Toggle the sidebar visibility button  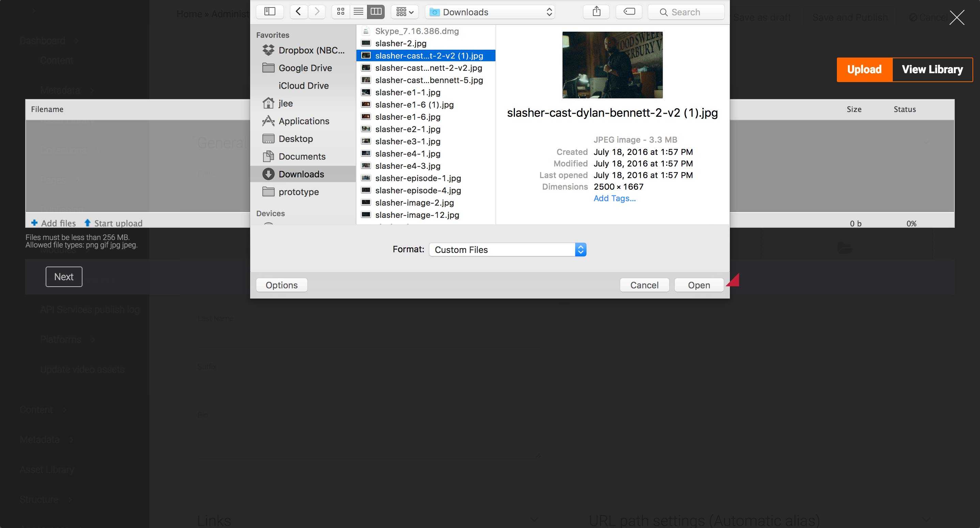click(x=270, y=12)
